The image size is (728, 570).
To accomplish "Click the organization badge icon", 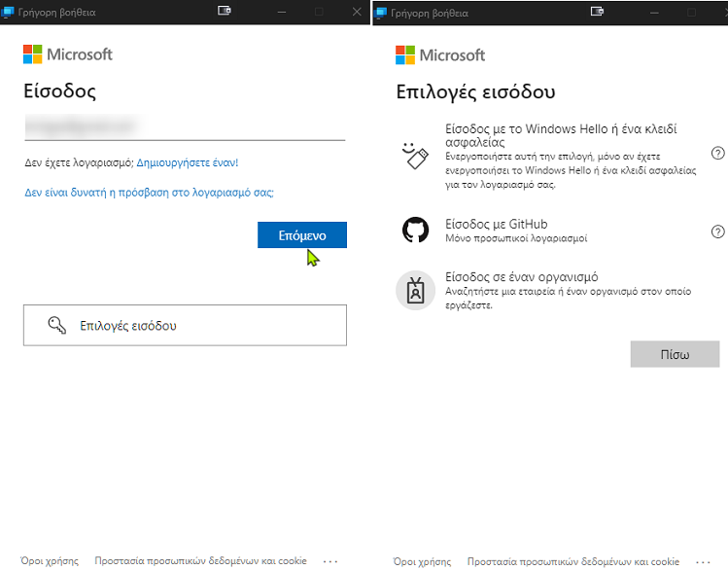I will (415, 290).
